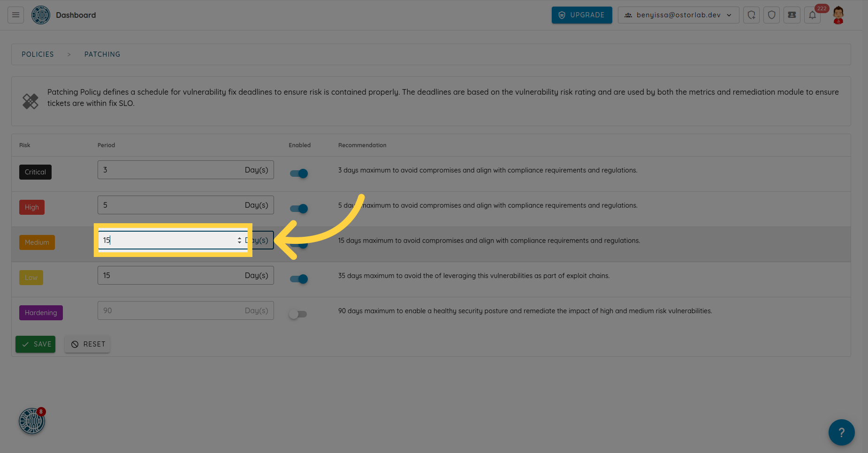Viewport: 868px width, 453px height.
Task: Go to POLICIES breadcrumb
Action: pos(38,54)
